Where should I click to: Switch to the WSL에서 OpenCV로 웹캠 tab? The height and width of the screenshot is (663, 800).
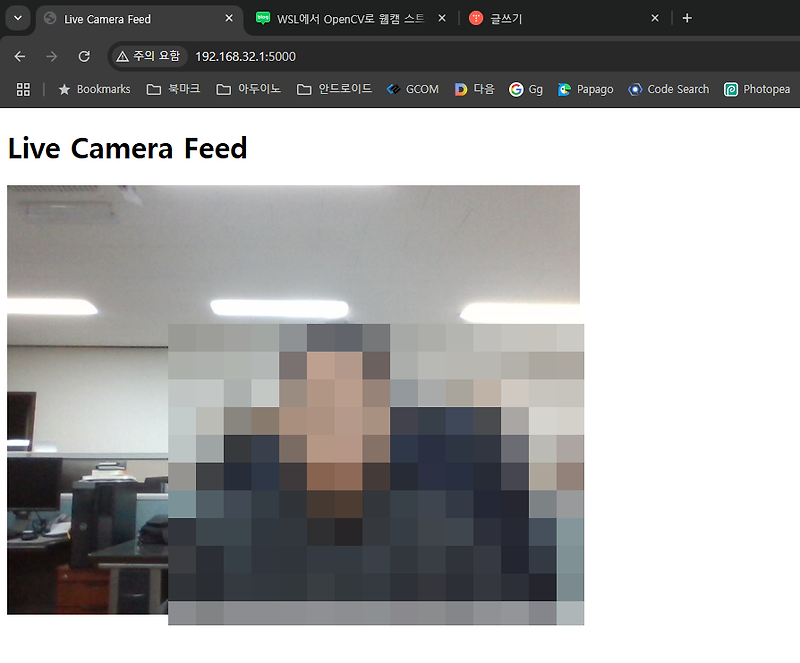pyautogui.click(x=349, y=19)
